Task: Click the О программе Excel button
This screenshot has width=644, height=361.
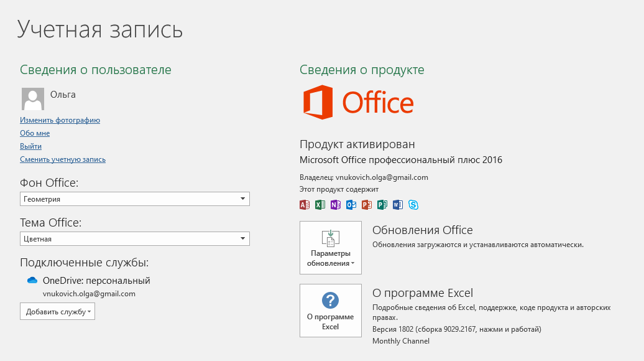Action: coord(331,311)
